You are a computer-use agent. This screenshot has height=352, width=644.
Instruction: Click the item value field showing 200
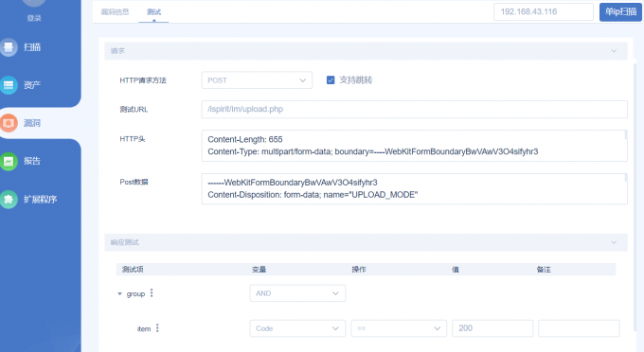click(x=492, y=328)
